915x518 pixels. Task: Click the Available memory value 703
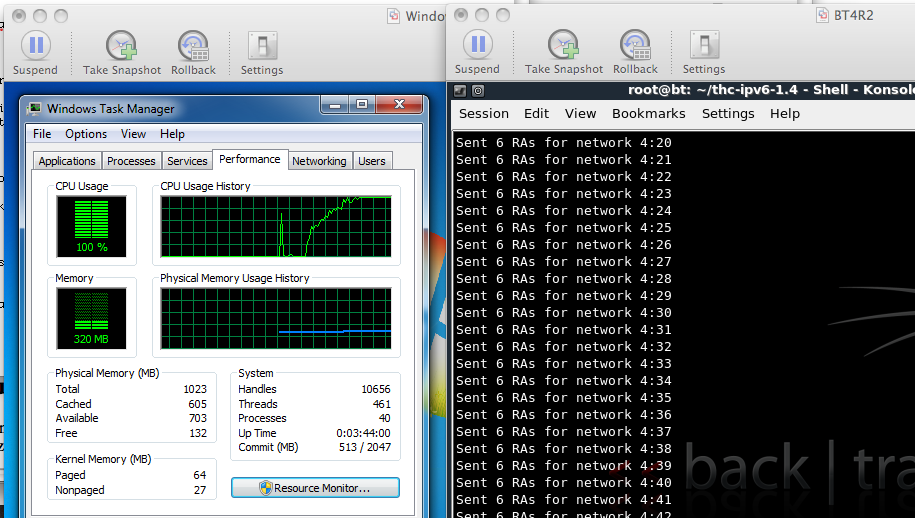[197, 418]
